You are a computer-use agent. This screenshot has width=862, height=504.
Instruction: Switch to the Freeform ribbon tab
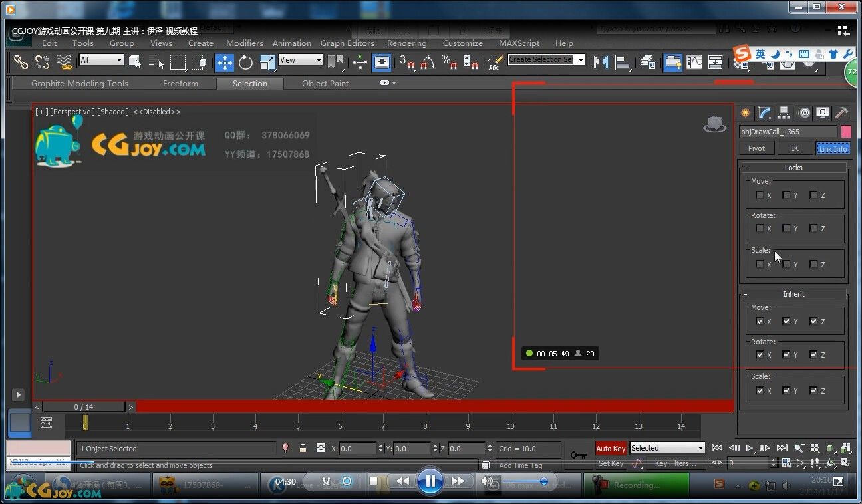pyautogui.click(x=180, y=84)
